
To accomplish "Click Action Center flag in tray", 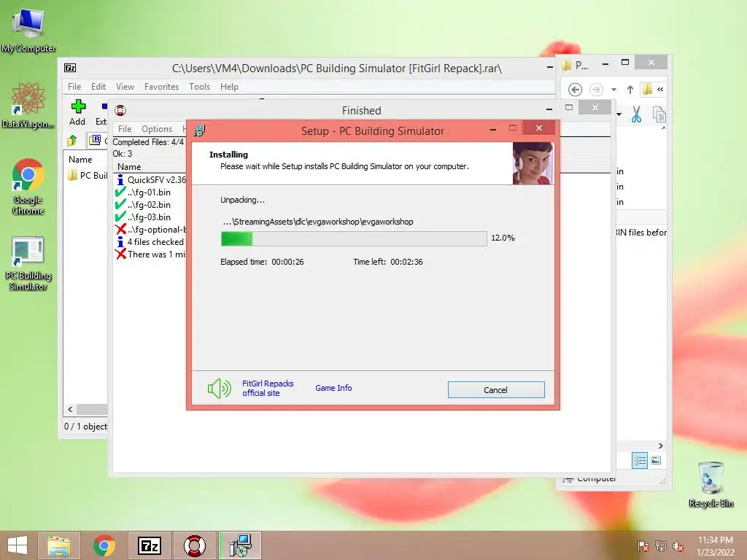I will (643, 546).
